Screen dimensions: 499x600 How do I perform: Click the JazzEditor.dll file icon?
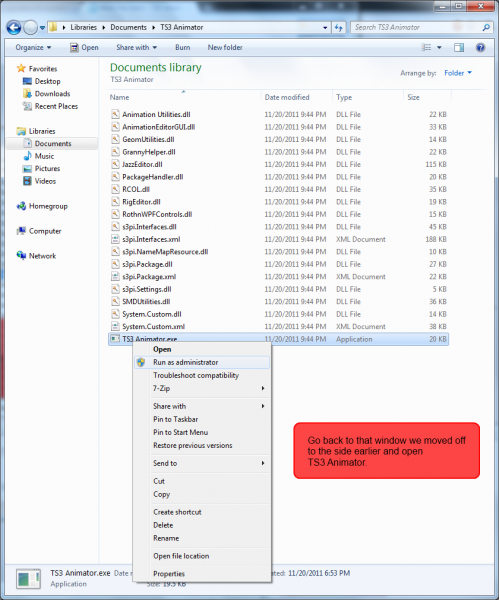[x=115, y=164]
